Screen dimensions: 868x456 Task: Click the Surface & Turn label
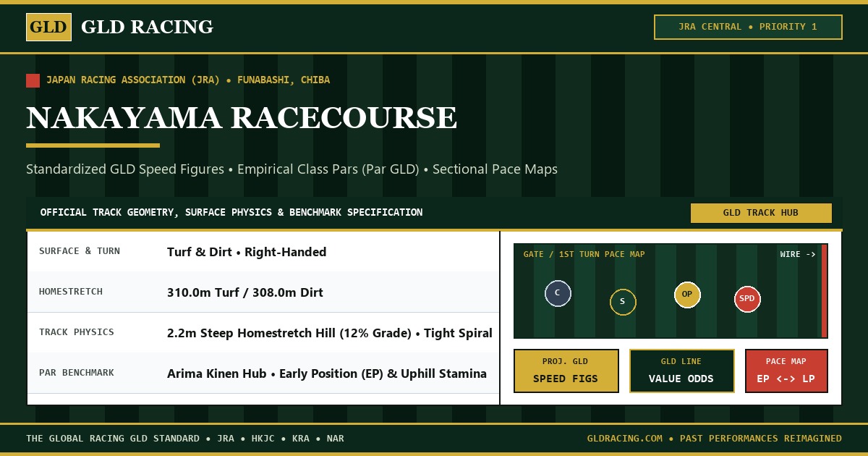[80, 251]
